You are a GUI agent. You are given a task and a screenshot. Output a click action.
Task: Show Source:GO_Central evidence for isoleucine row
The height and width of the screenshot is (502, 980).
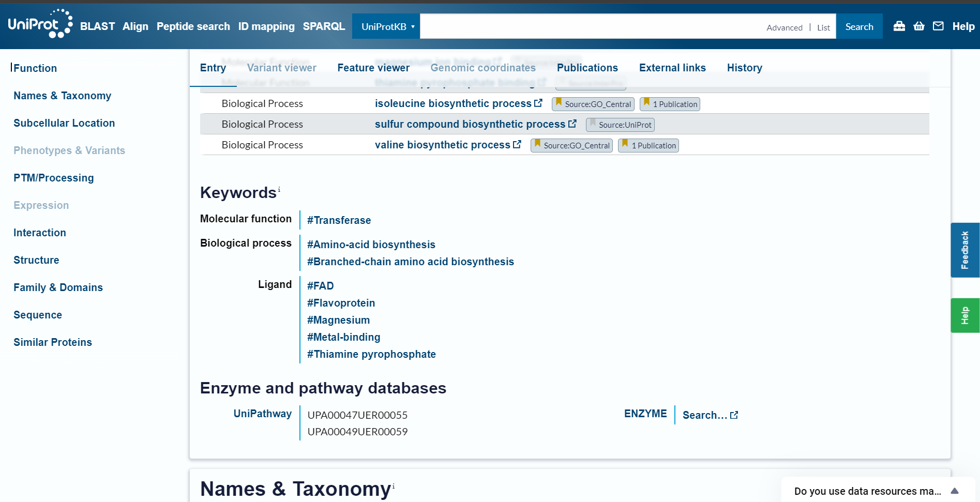point(593,104)
